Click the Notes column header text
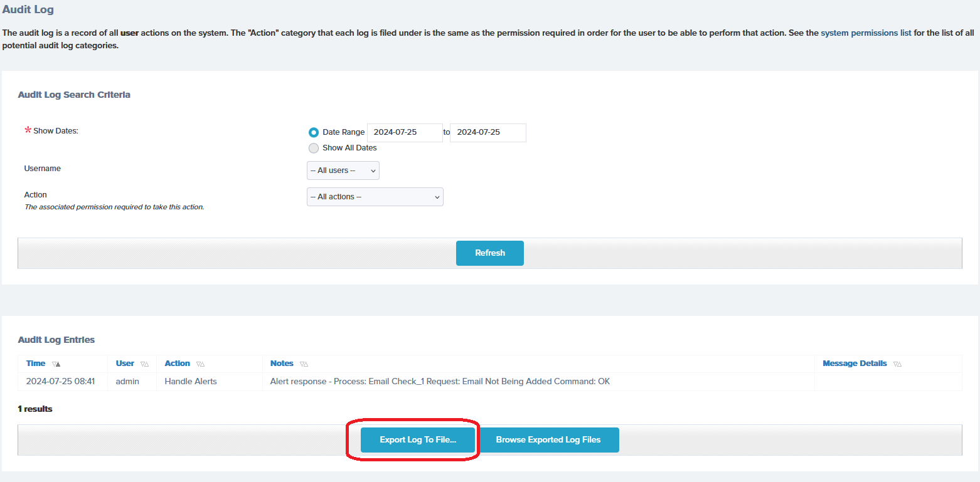Image resolution: width=980 pixels, height=482 pixels. click(x=282, y=364)
